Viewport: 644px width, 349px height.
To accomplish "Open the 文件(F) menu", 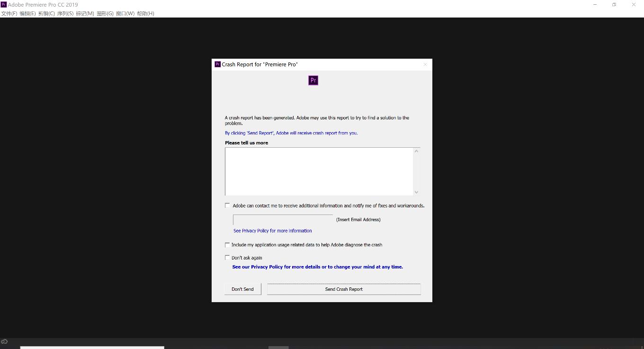I will (9, 13).
